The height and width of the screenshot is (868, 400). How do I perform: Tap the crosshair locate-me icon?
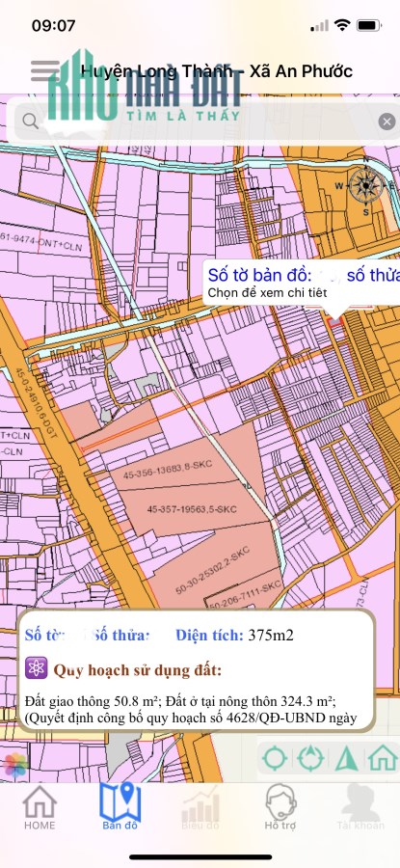[x=275, y=758]
